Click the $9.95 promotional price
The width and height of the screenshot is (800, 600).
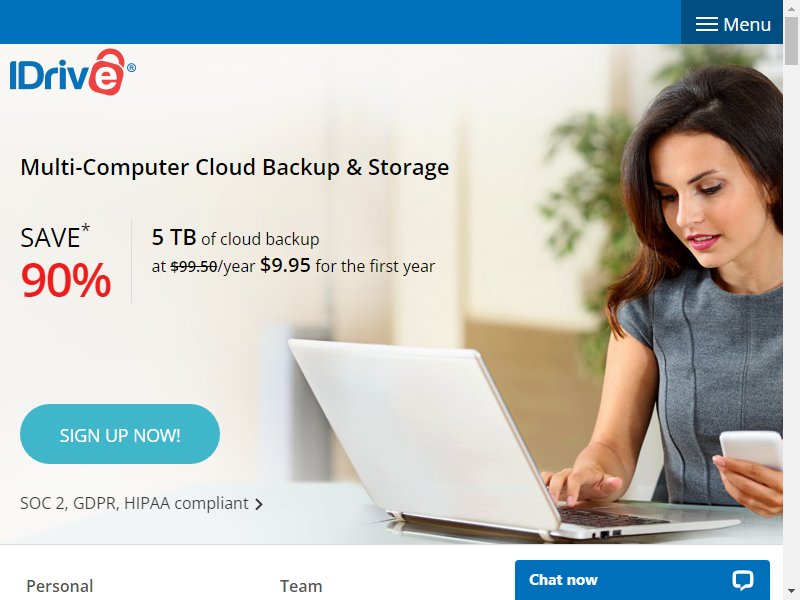click(285, 265)
